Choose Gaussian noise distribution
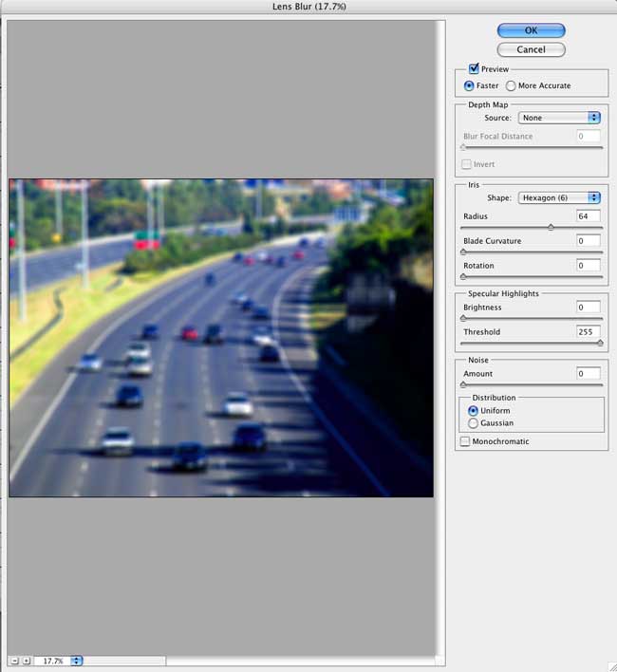Viewport: 617px width, 672px height. 474,423
